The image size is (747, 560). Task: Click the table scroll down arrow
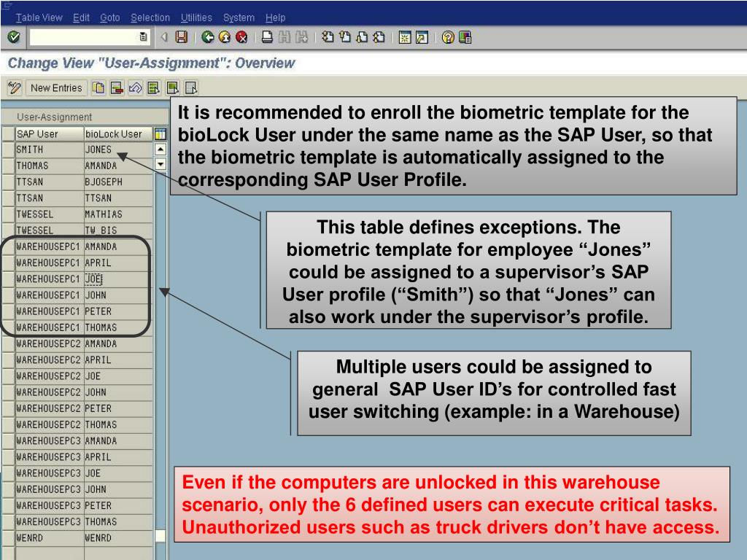(160, 164)
